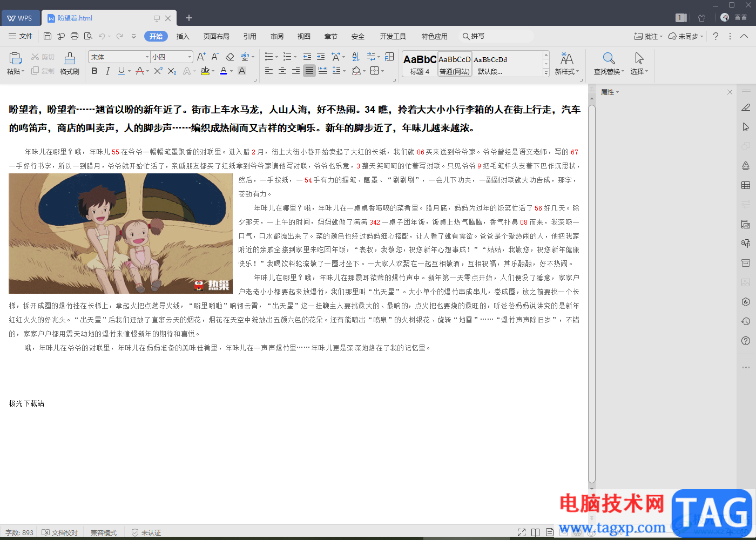Click the Sort (A-Z) icon
Screen dimensions: 756x540
click(x=356, y=57)
